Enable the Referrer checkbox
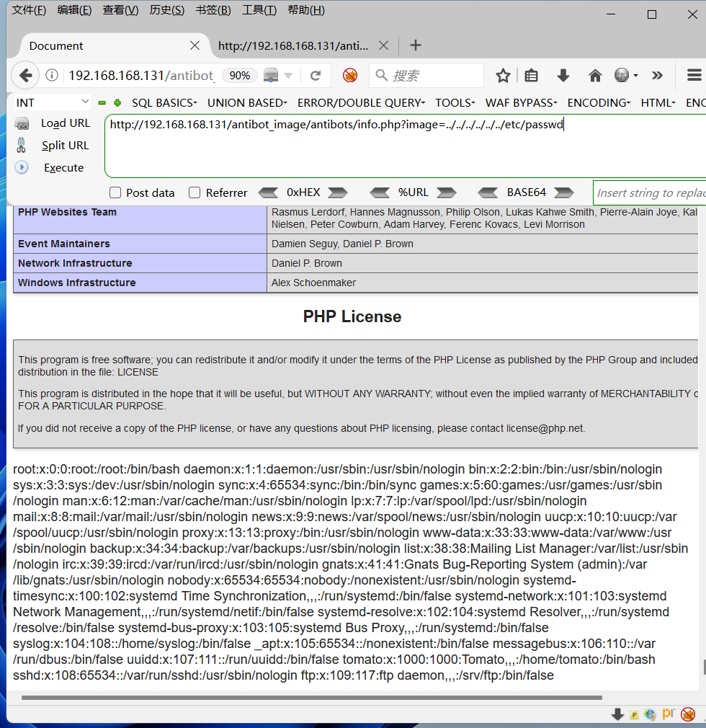This screenshot has width=706, height=728. pos(195,192)
